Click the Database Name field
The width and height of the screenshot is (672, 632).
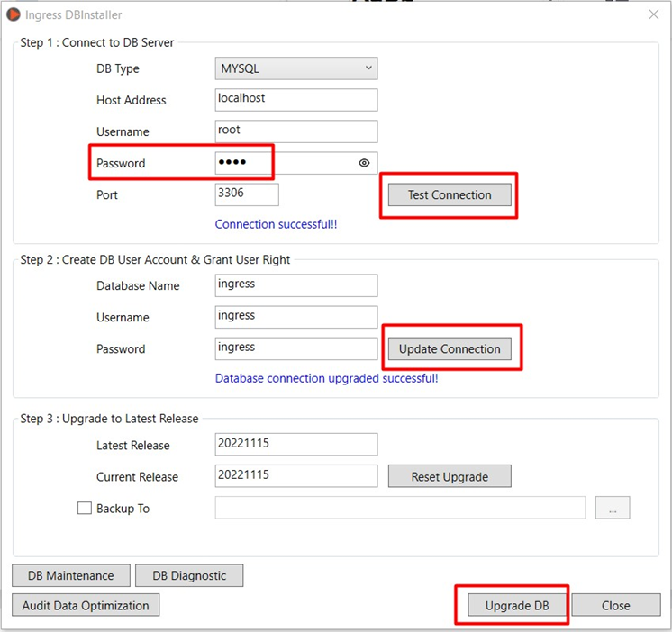pos(296,285)
